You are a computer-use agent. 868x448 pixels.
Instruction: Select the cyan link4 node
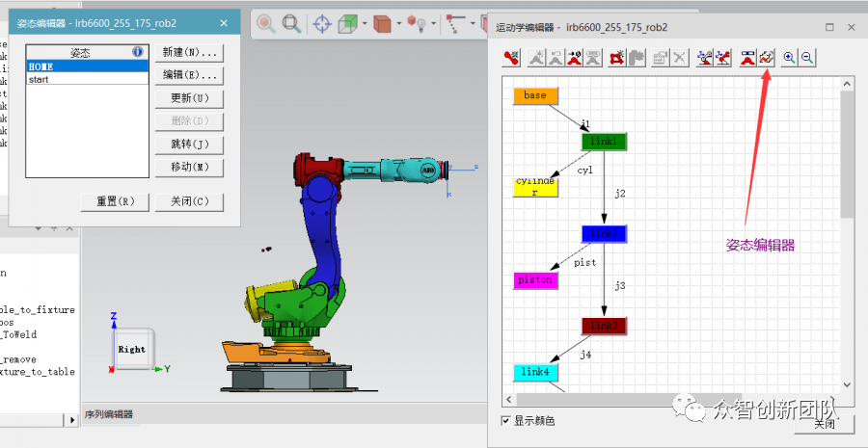point(535,372)
